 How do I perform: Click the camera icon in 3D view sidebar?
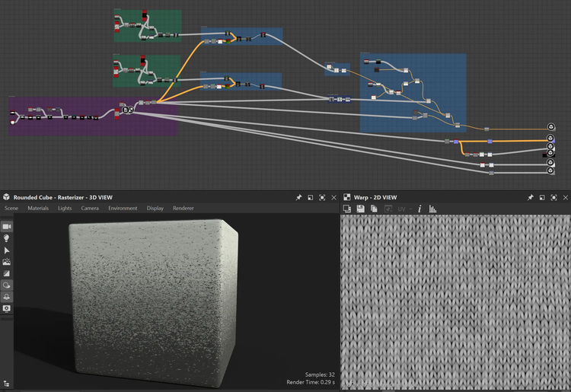[7, 226]
